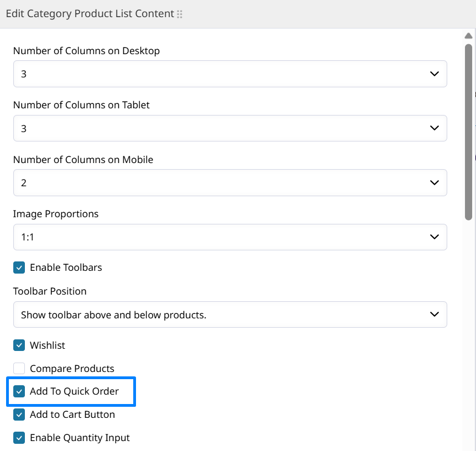Screen dimensions: 476x451
Task: Click the Image Proportions label text
Action: (x=56, y=214)
